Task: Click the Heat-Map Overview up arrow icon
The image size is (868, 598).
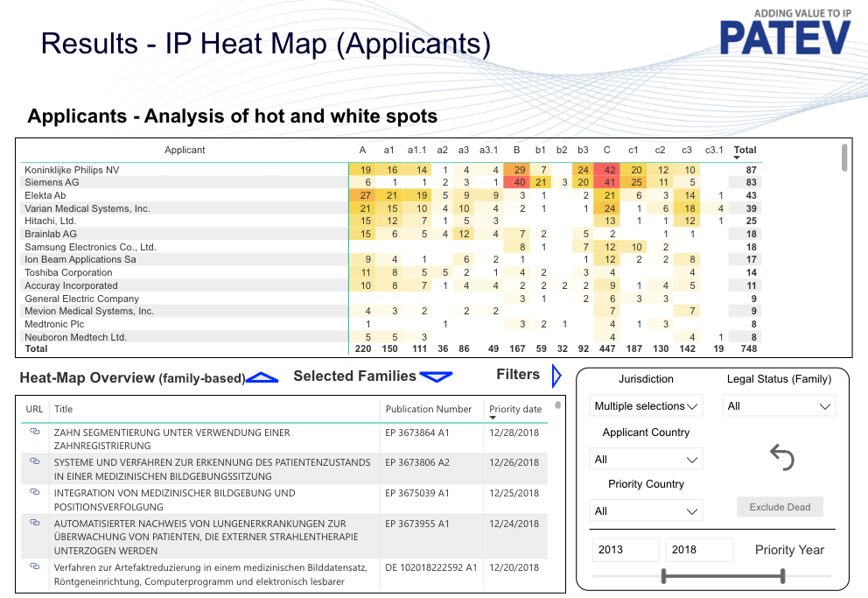Action: click(x=262, y=377)
